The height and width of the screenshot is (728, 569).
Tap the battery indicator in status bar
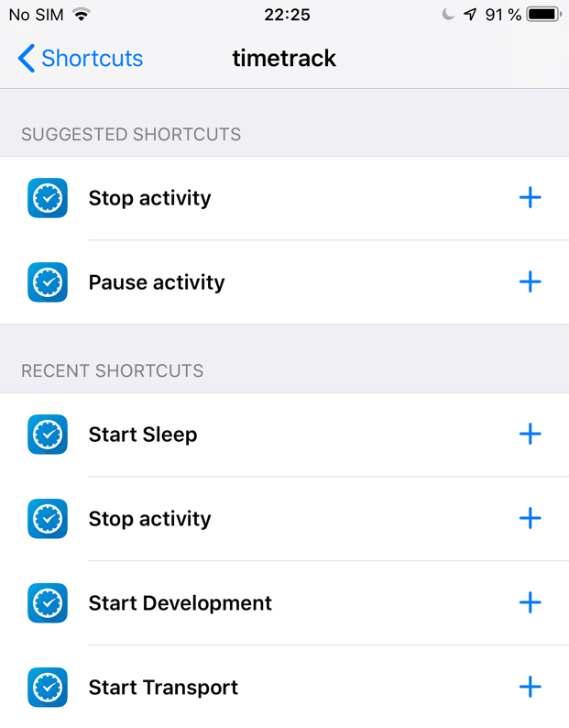click(x=544, y=15)
